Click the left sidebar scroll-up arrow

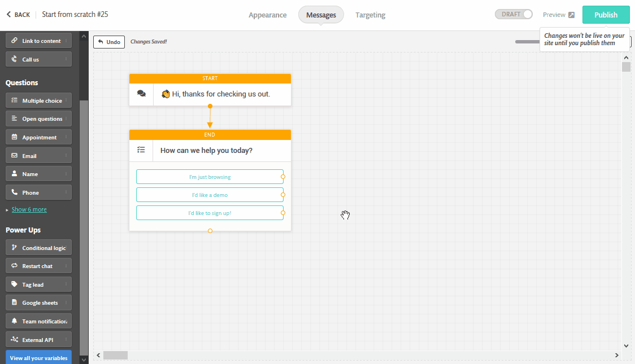pyautogui.click(x=84, y=36)
